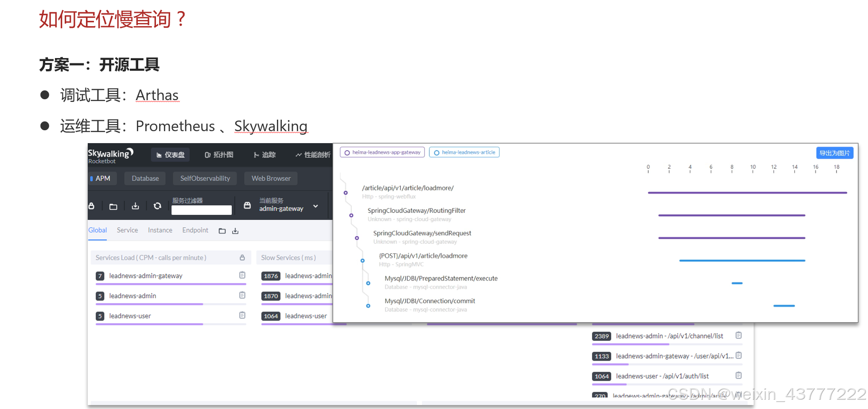Open the 追踪 trace menu
This screenshot has height=409, width=868.
pos(265,155)
